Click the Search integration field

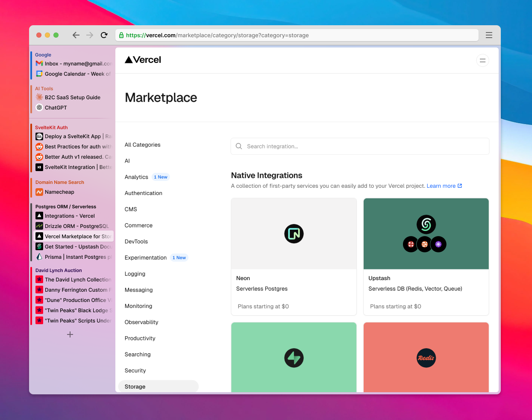(360, 146)
